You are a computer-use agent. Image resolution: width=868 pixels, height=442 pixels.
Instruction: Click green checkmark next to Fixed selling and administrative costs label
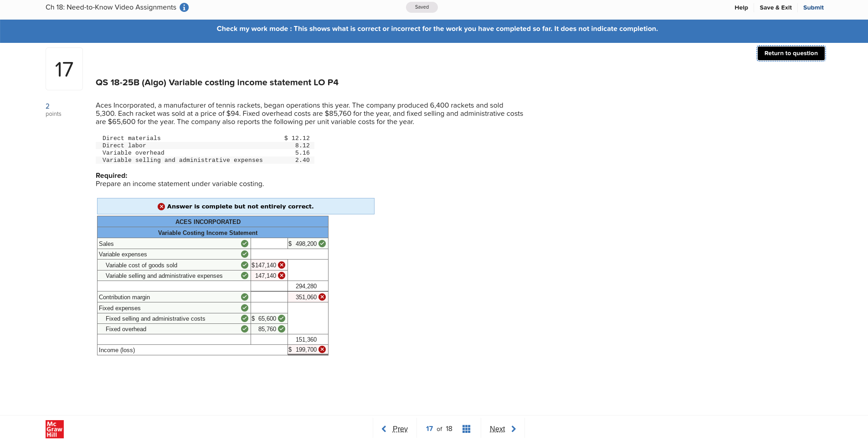(245, 318)
